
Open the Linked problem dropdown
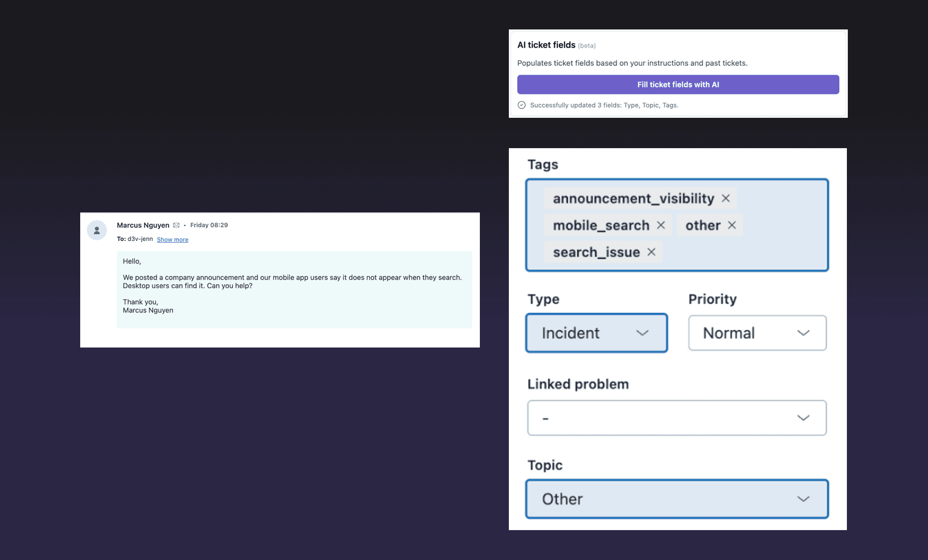(677, 417)
